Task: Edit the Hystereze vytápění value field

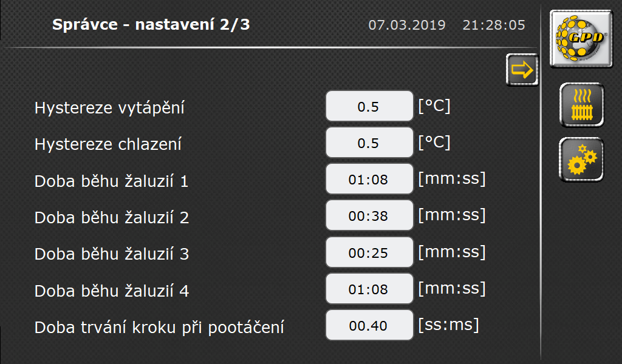Action: click(x=369, y=106)
